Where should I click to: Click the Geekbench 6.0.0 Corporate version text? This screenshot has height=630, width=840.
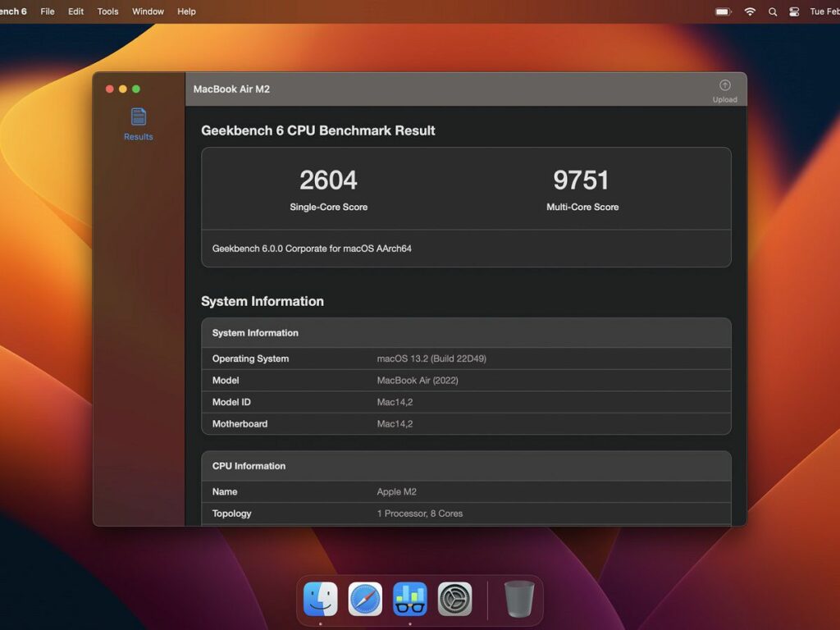(x=312, y=249)
